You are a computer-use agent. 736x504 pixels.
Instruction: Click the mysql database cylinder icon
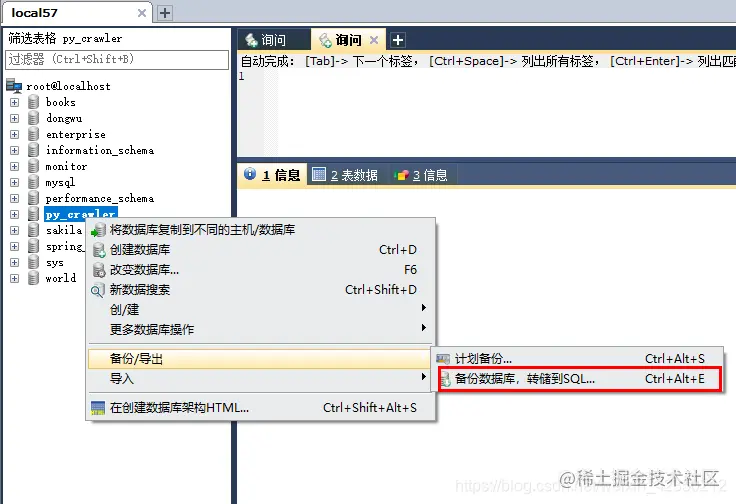click(33, 182)
